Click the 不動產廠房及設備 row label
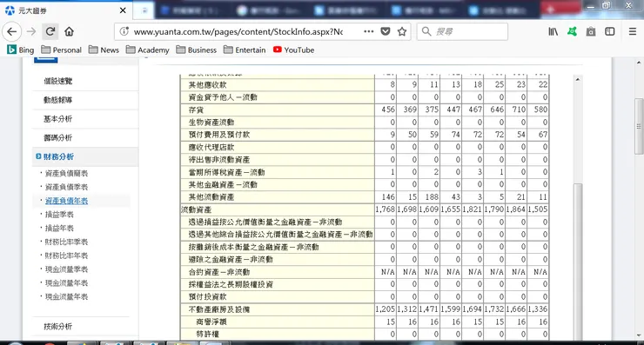Image resolution: width=644 pixels, height=345 pixels. pos(219,309)
